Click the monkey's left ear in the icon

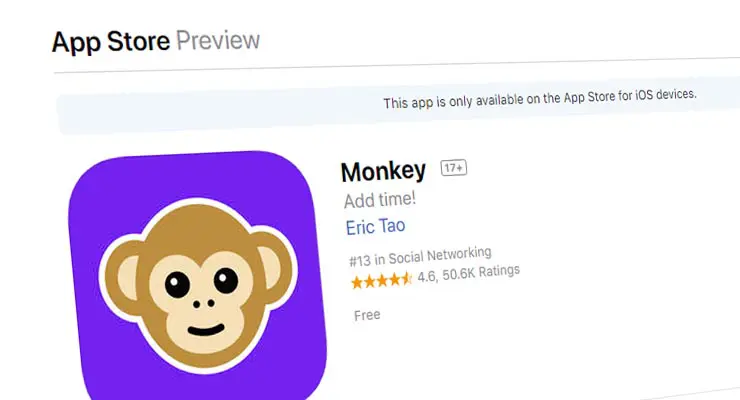point(124,279)
